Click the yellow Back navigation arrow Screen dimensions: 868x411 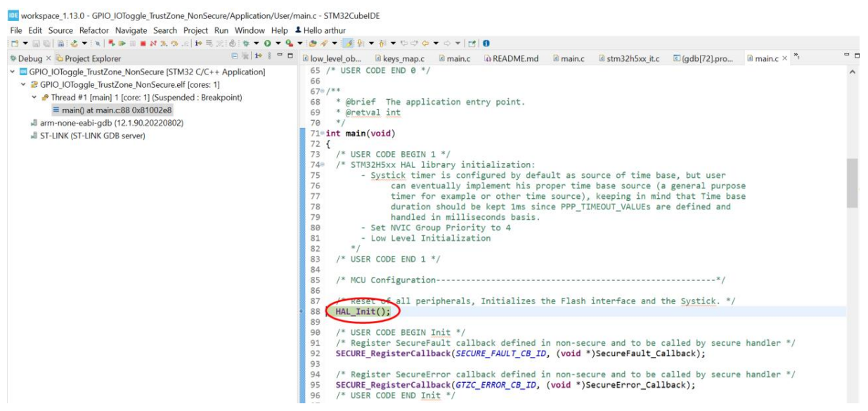click(x=425, y=44)
